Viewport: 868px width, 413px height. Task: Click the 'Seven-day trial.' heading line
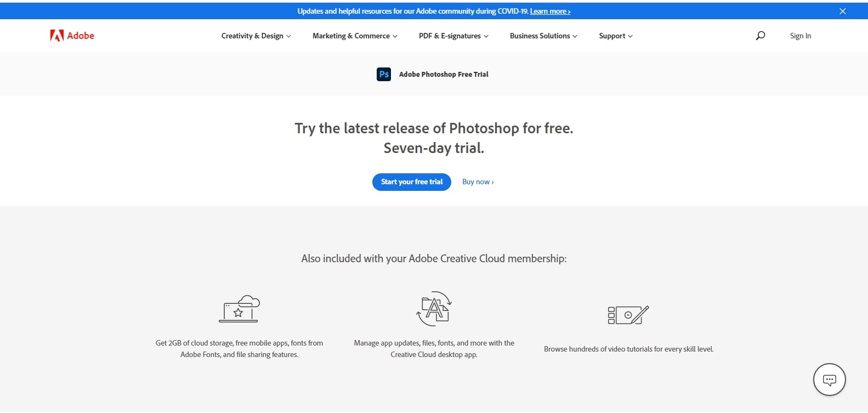coord(434,148)
